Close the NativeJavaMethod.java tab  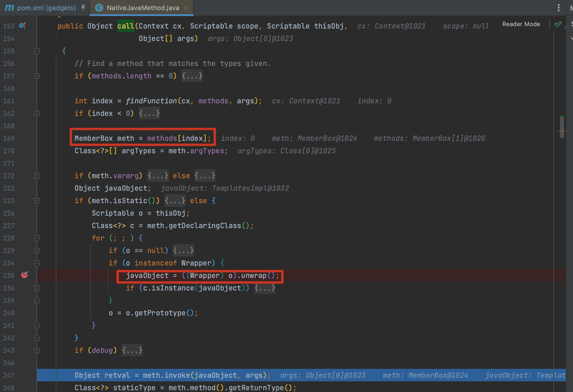[186, 8]
